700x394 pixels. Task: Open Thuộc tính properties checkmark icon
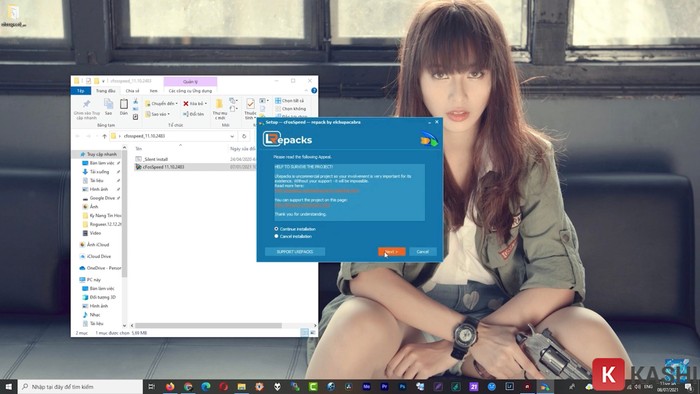250,104
